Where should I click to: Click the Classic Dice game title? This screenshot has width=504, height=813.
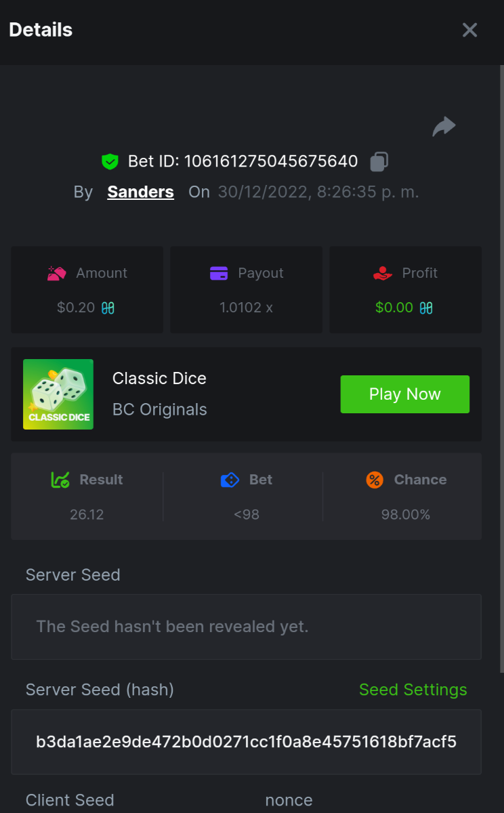[x=159, y=378]
